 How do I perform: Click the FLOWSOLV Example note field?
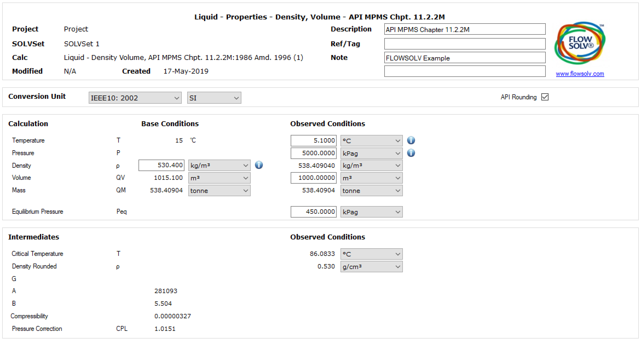(464, 58)
